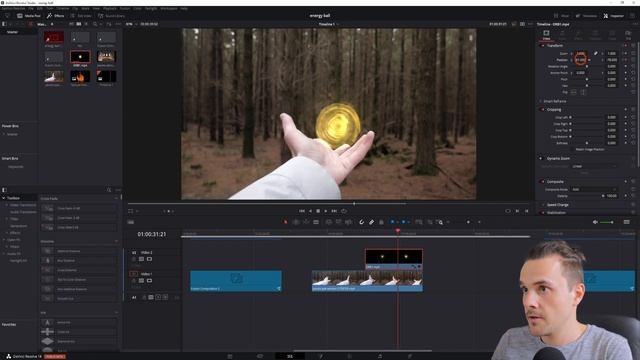640x360 pixels.
Task: Select the Video tab in Inspector
Action: (x=546, y=35)
